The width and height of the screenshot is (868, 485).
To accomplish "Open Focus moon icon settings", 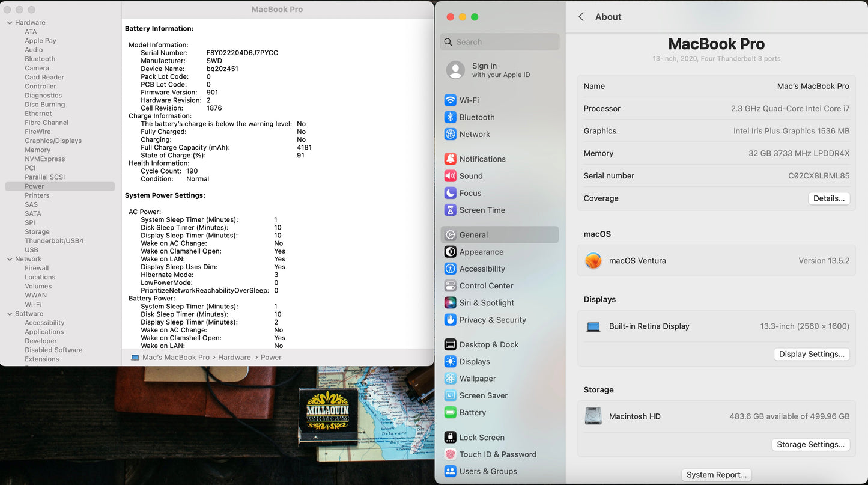I will (450, 193).
